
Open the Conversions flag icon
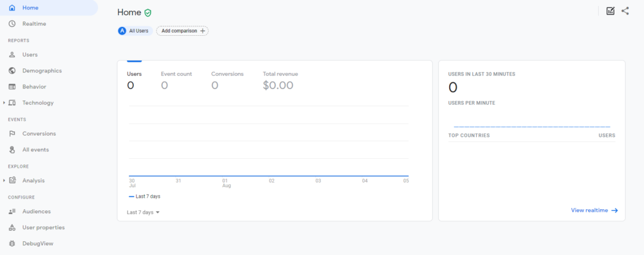[13, 134]
